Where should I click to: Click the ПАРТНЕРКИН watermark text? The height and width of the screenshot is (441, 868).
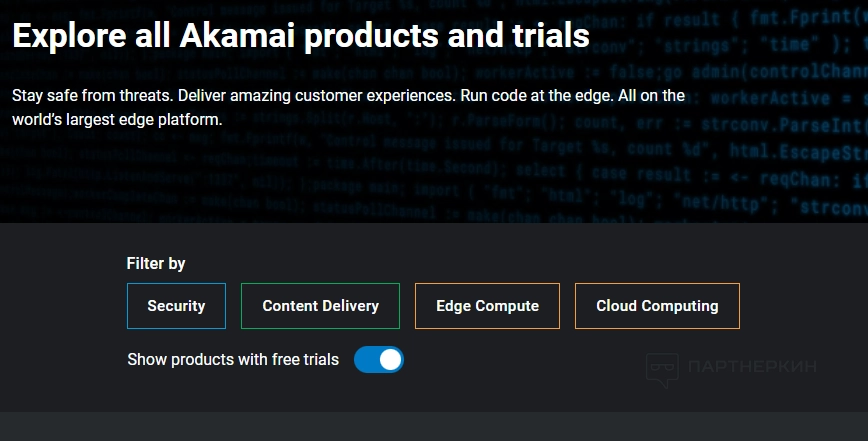752,367
